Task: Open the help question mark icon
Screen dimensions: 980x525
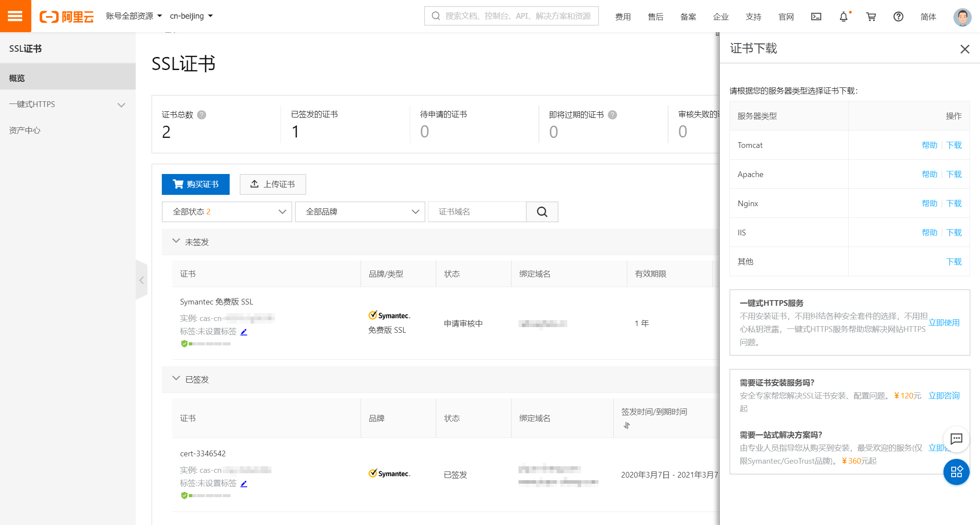Action: pos(898,17)
